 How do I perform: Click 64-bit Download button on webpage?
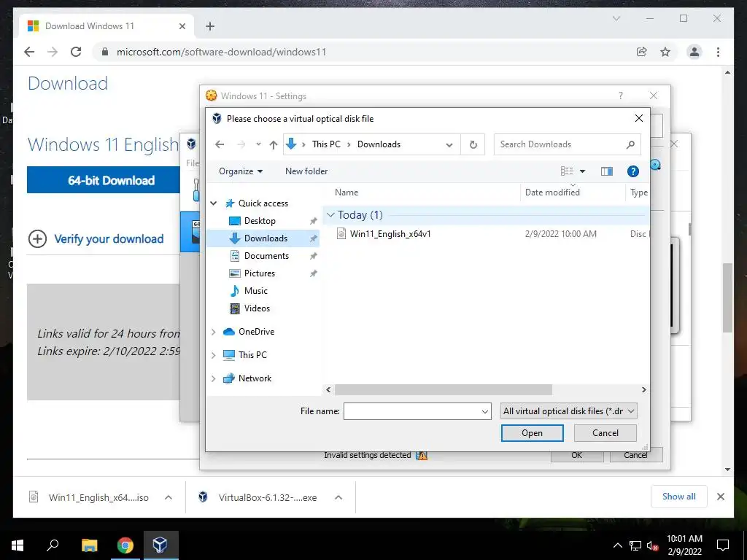coord(104,180)
